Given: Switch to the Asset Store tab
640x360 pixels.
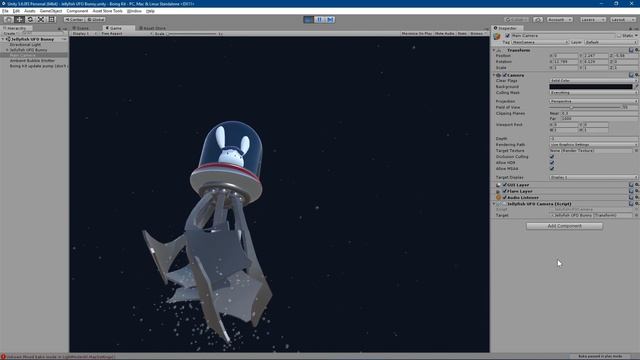Looking at the screenshot, I should pyautogui.click(x=153, y=28).
